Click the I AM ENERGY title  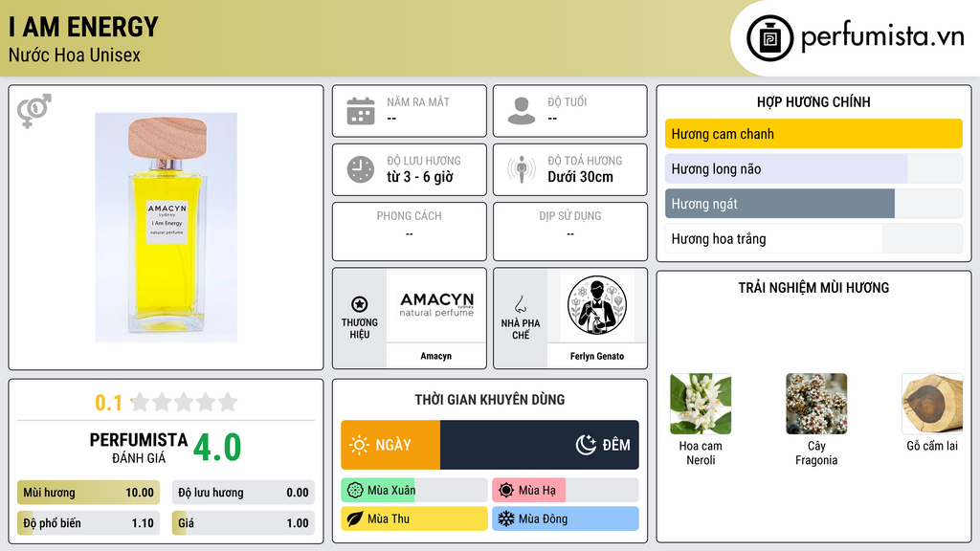83,28
